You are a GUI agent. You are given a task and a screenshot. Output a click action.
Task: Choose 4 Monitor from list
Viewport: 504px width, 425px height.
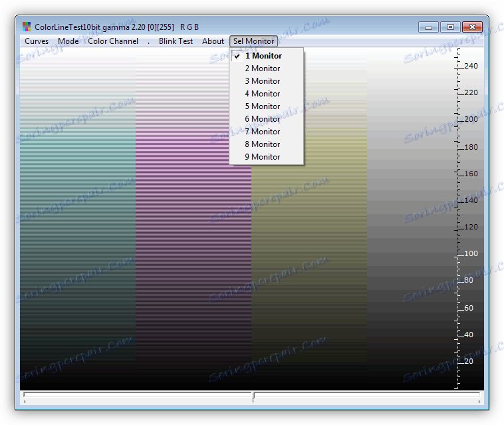pos(267,94)
